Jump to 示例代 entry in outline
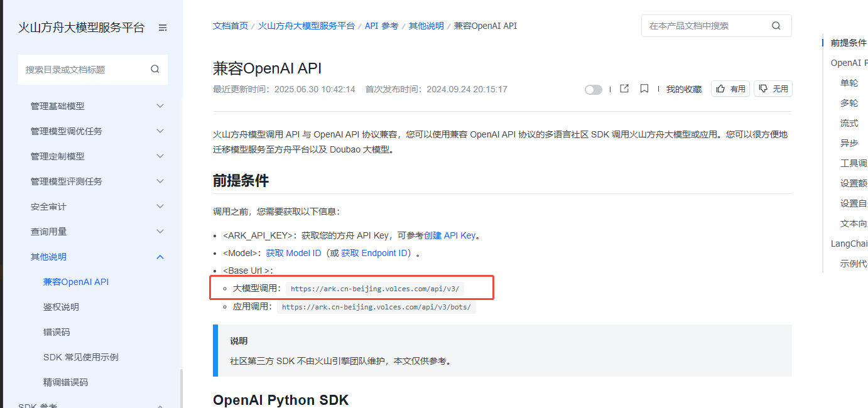This screenshot has width=868, height=408. click(854, 264)
